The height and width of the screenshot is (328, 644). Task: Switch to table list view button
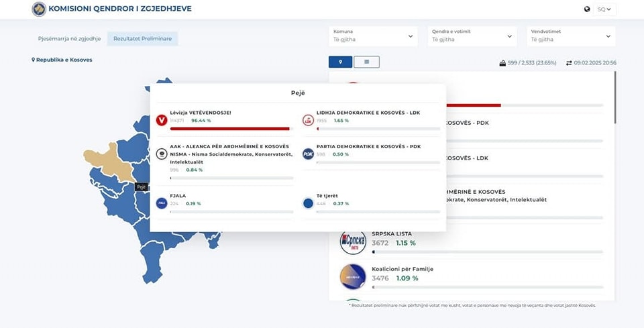coord(366,62)
